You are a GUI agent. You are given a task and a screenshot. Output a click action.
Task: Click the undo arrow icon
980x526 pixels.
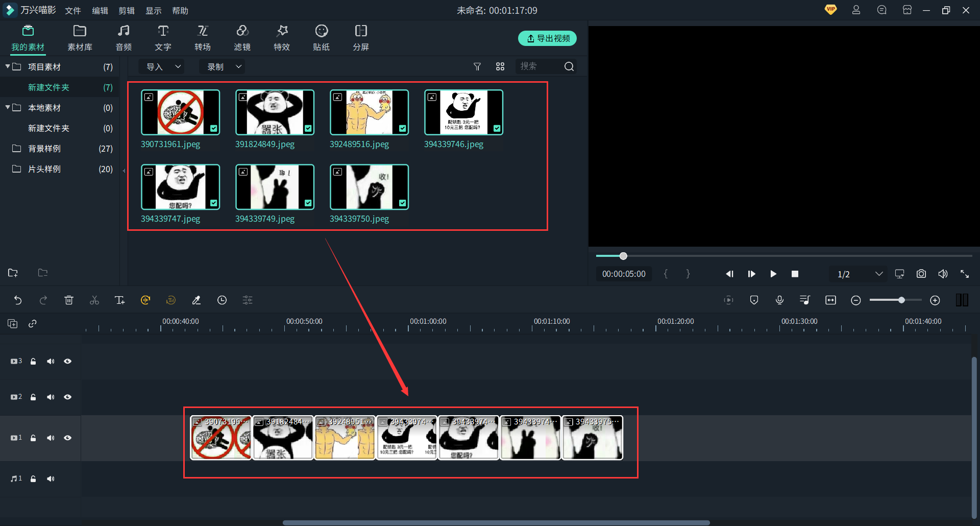18,300
